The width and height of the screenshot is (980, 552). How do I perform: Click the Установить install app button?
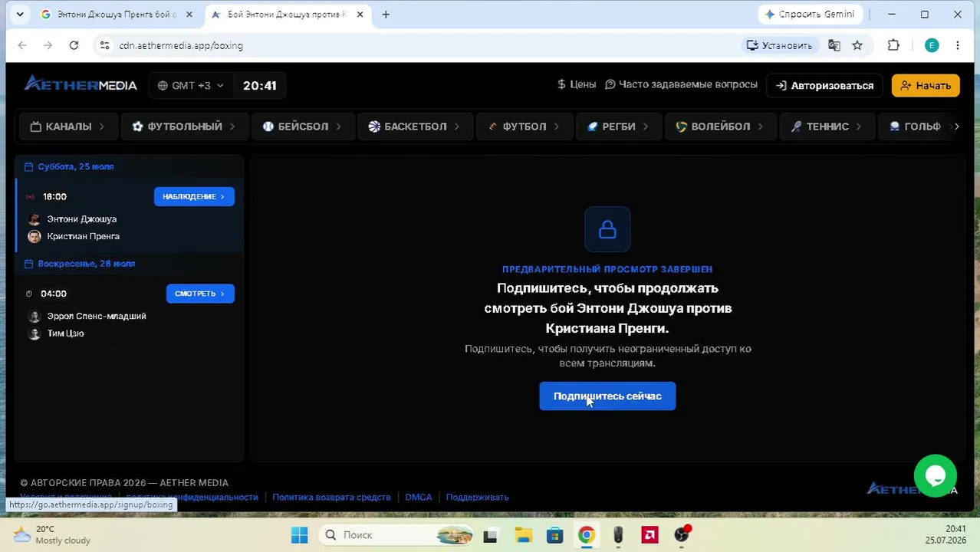click(779, 45)
